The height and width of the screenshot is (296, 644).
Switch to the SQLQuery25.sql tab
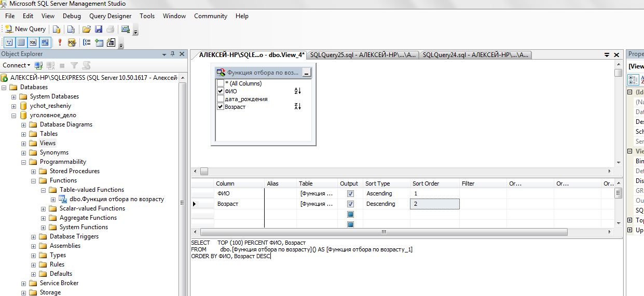tap(363, 55)
